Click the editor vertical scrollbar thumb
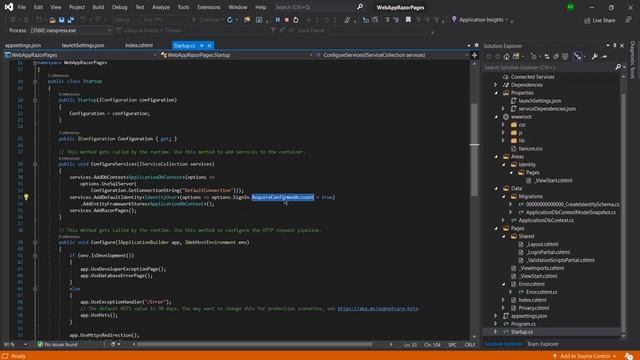 tap(474, 149)
